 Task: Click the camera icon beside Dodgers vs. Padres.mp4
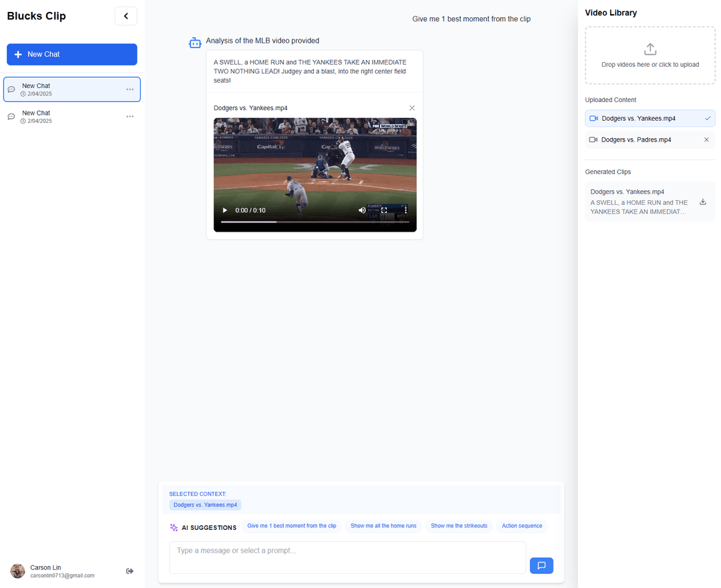click(593, 139)
